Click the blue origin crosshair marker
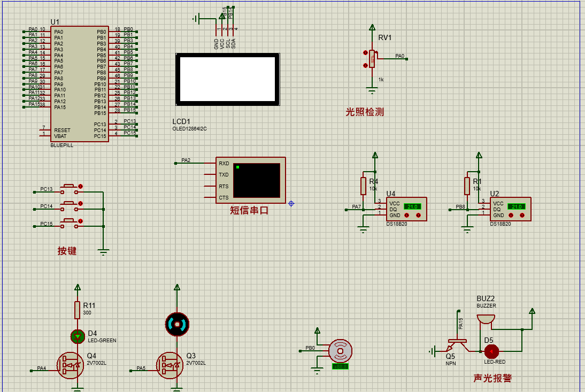The image size is (585, 392). (291, 203)
